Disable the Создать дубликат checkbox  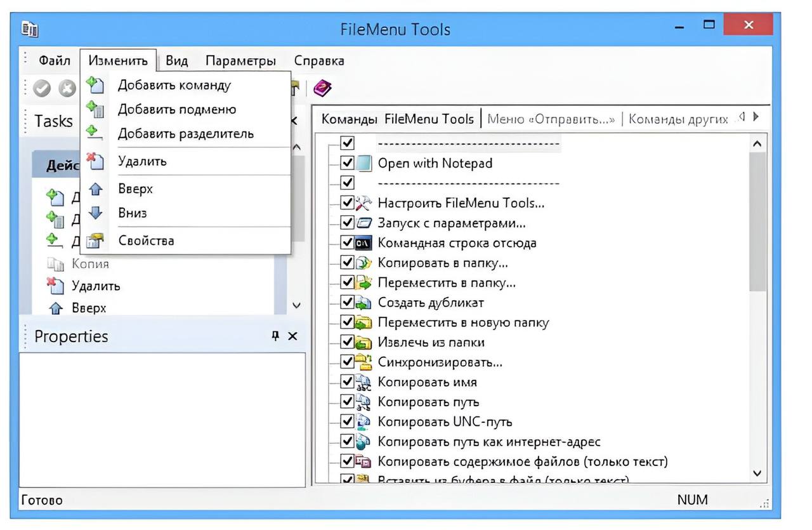pyautogui.click(x=347, y=302)
